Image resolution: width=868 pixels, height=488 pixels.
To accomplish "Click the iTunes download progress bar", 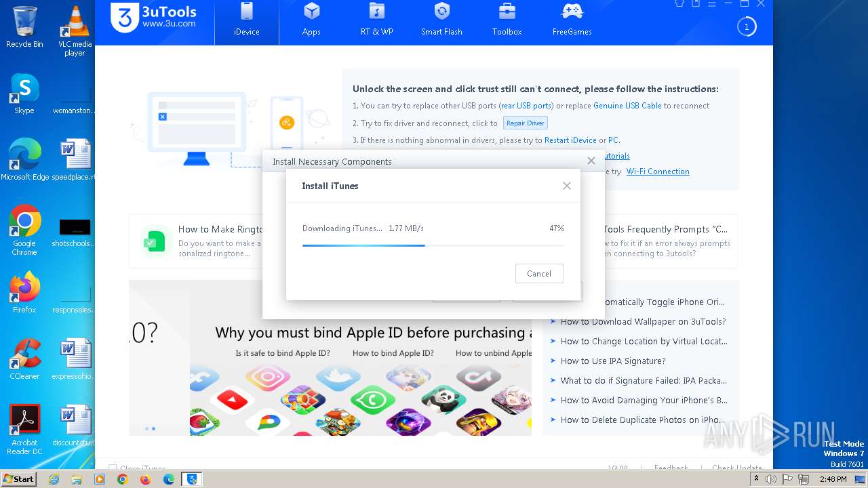I will pos(433,245).
